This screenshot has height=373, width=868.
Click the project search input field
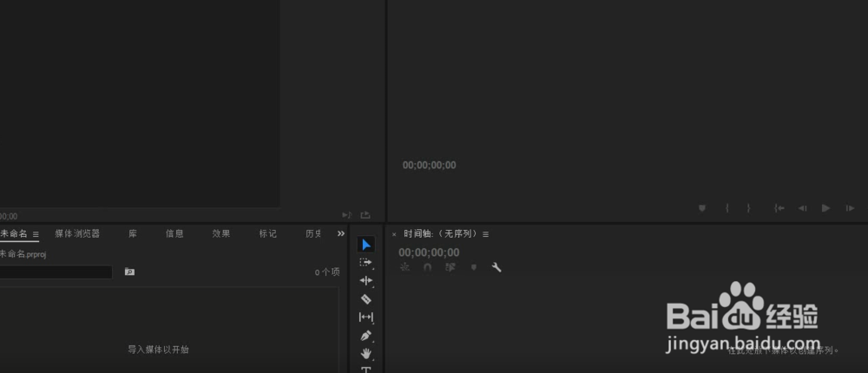tap(56, 272)
